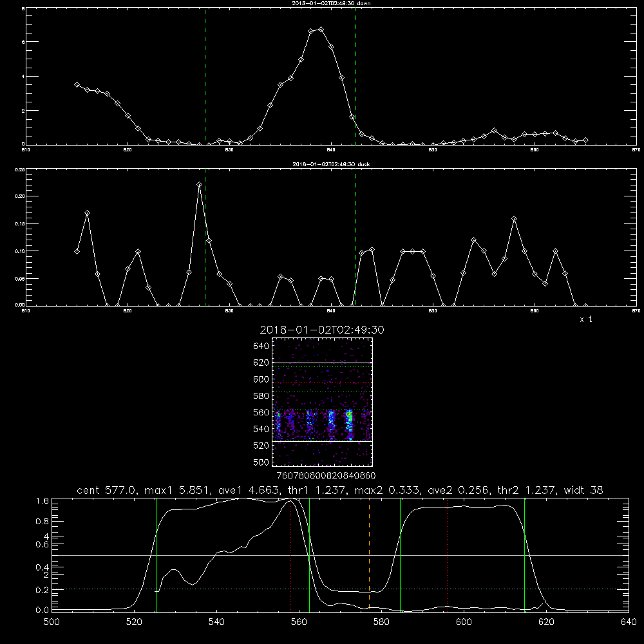Viewport: 644px width, 644px height.
Task: Click the y-axis label 500 beside spectrogram
Action: (x=261, y=462)
